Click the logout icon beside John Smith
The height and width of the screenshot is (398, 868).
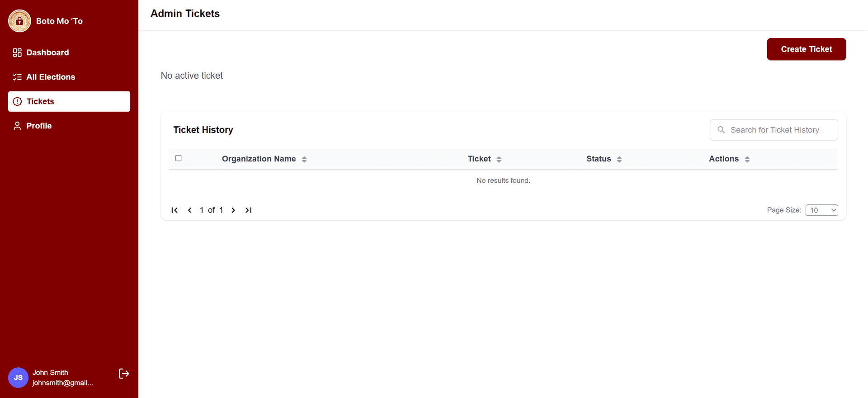point(124,374)
